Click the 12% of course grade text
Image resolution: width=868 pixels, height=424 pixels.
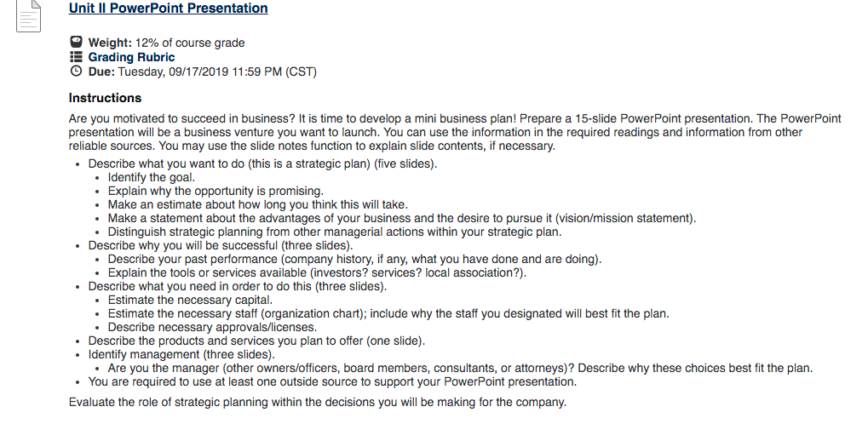click(x=190, y=43)
